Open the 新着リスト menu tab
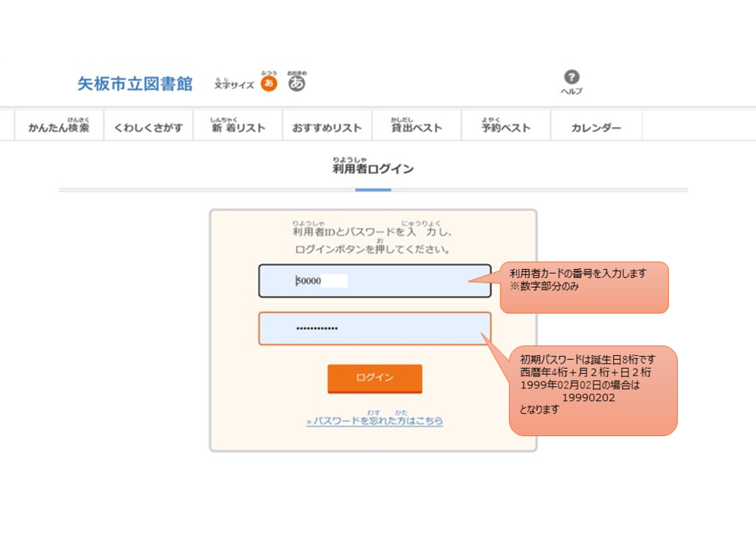Image resolution: width=756 pixels, height=535 pixels. (x=238, y=125)
